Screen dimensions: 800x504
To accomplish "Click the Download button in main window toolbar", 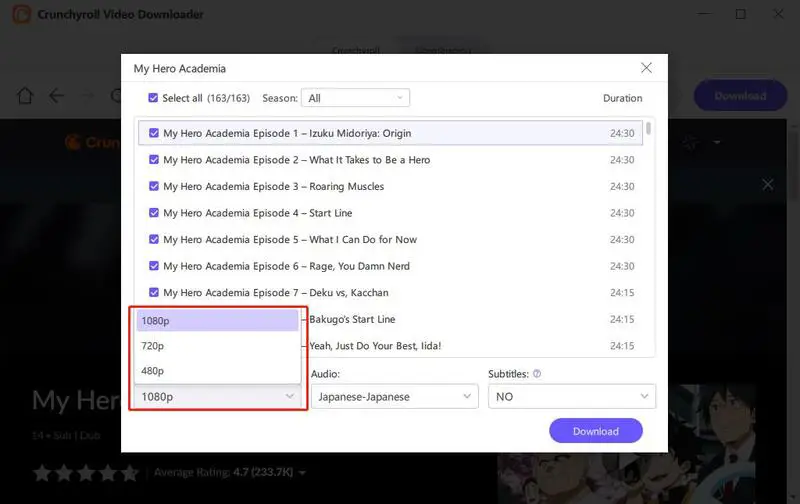I will 740,95.
